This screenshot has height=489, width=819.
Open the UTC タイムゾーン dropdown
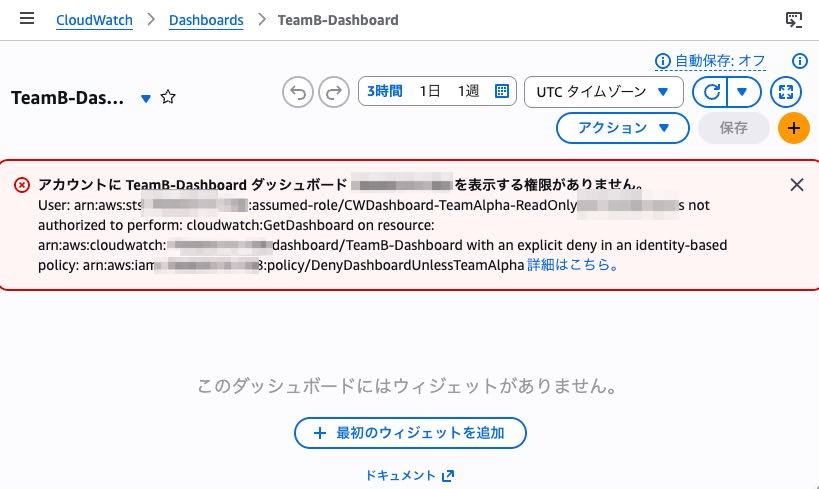tap(603, 92)
